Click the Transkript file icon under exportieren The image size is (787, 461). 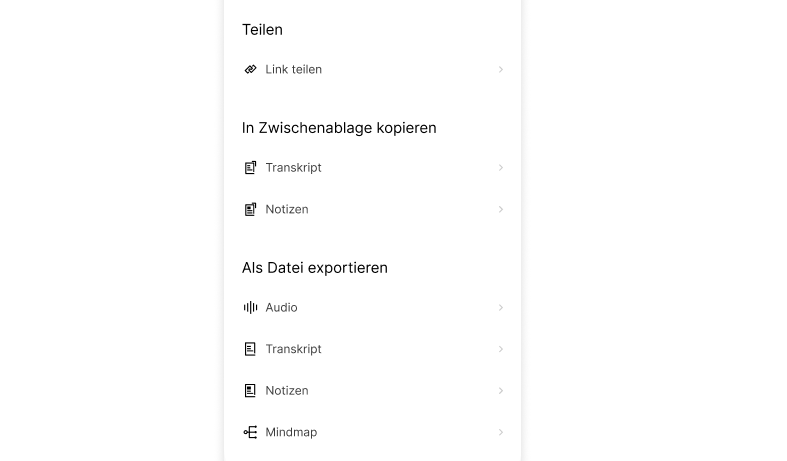(250, 349)
